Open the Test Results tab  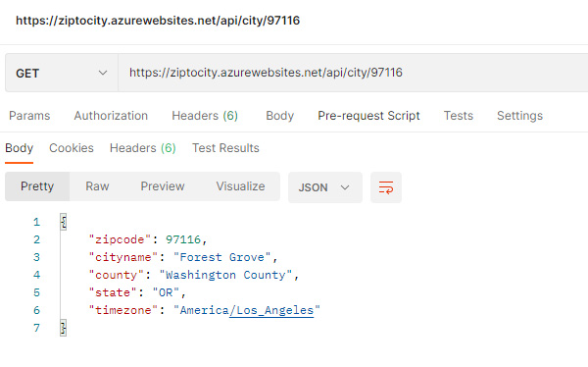click(225, 148)
